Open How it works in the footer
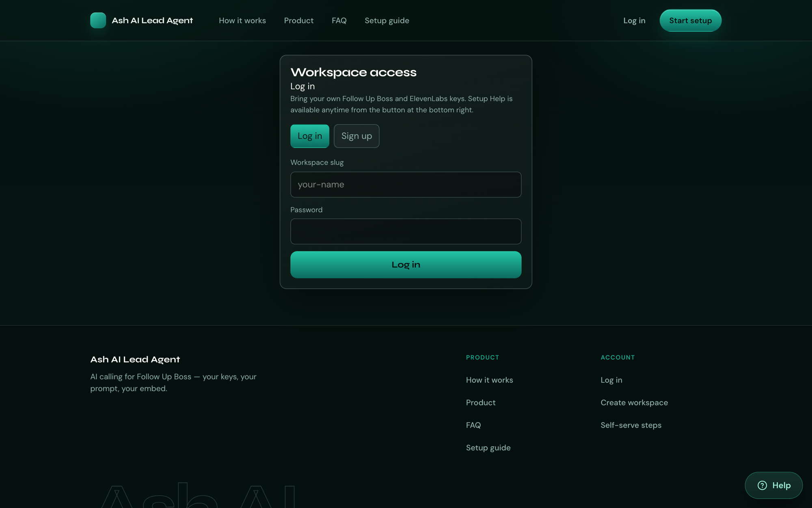812x508 pixels. [490, 380]
